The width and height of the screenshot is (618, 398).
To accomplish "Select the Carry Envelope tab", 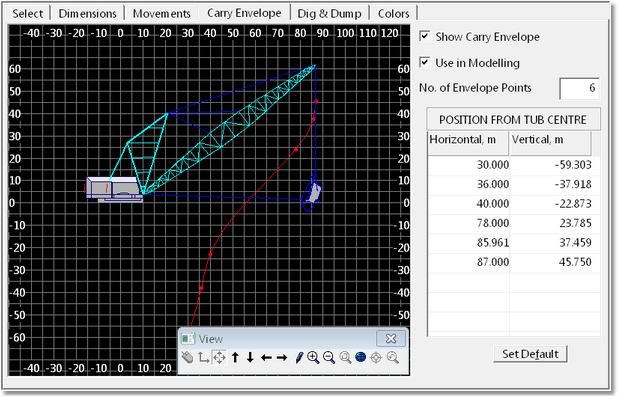I will pyautogui.click(x=244, y=13).
